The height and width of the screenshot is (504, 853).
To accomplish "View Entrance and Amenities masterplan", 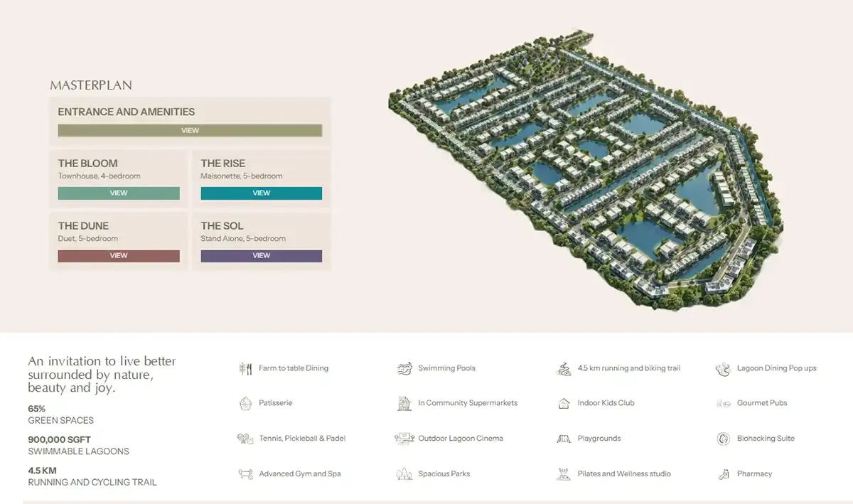I will pyautogui.click(x=190, y=131).
